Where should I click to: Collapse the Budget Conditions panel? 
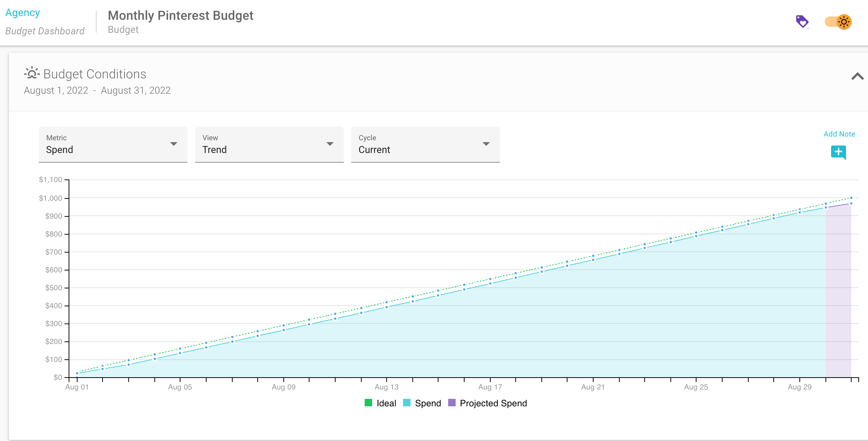(858, 76)
